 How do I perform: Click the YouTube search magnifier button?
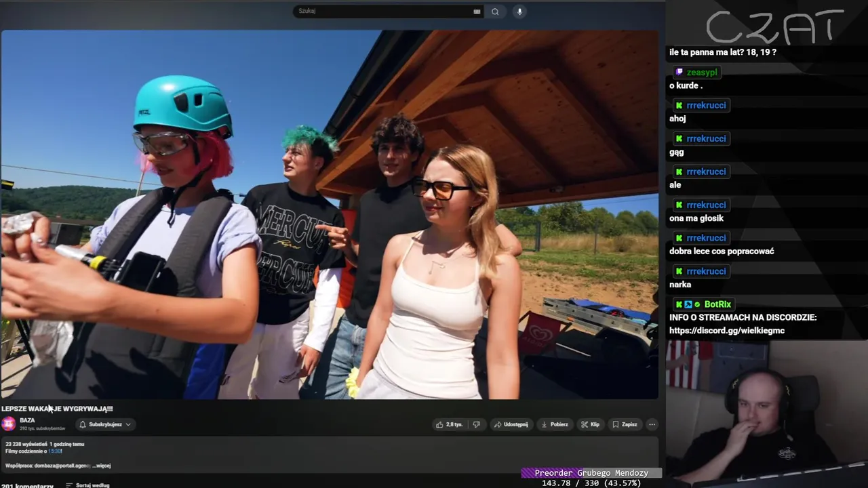(x=495, y=12)
